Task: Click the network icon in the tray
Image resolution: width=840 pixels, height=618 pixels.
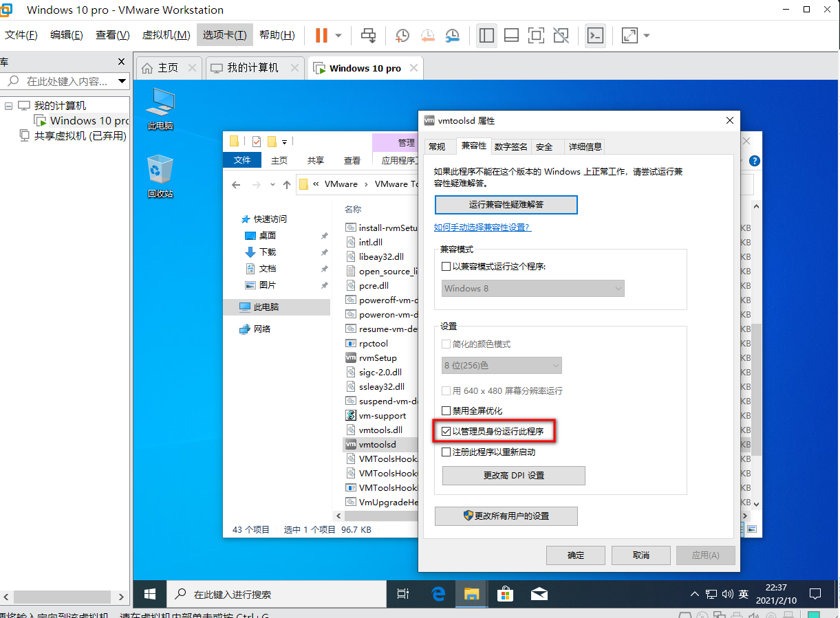Action: pos(713,594)
